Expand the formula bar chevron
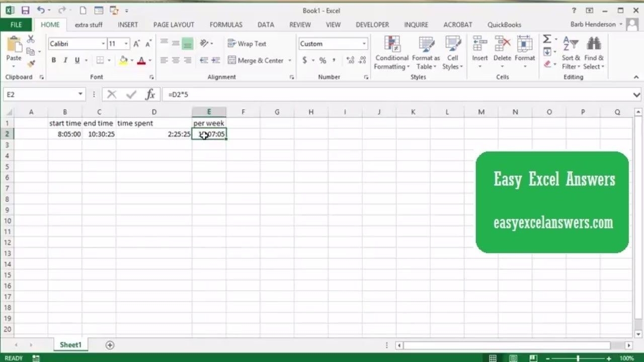644x362 pixels. [636, 95]
